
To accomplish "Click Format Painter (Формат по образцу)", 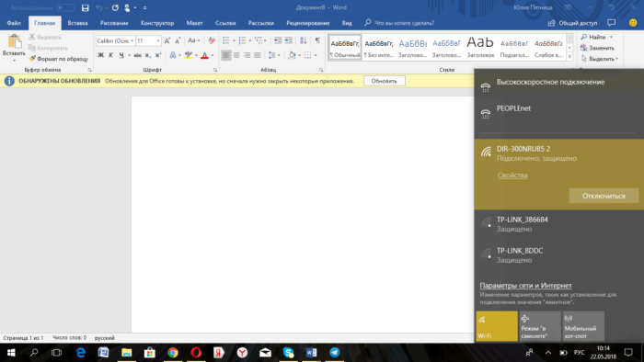I will click(x=58, y=59).
